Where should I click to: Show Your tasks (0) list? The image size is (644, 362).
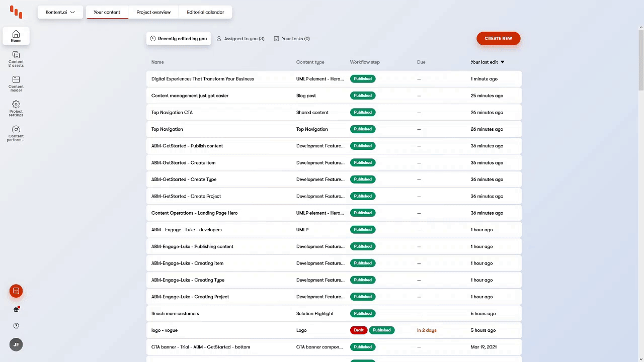292,39
